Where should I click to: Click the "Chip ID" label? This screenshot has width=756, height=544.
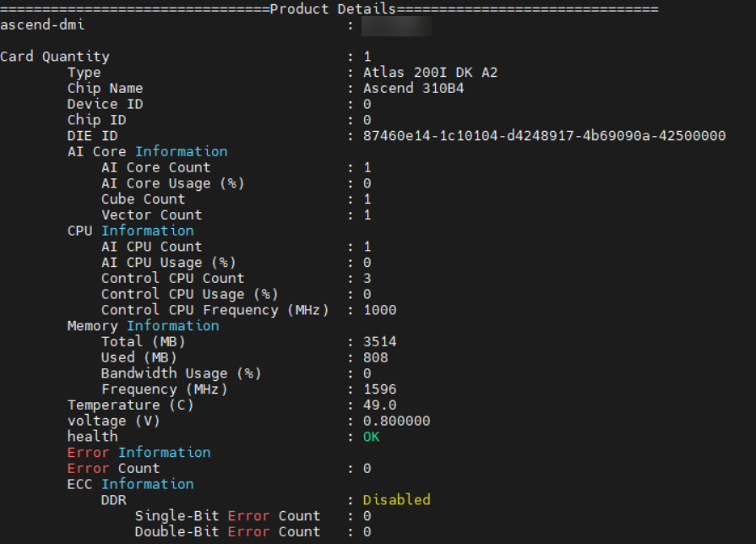point(97,120)
